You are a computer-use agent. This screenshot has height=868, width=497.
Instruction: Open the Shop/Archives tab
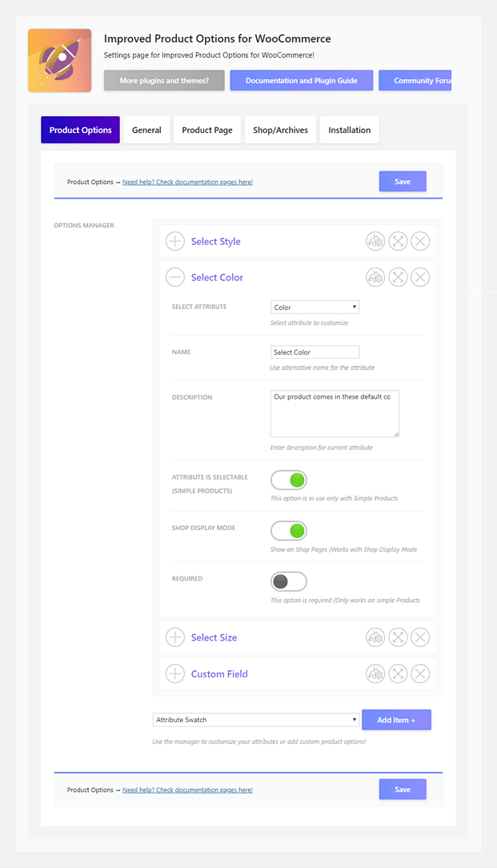[280, 130]
